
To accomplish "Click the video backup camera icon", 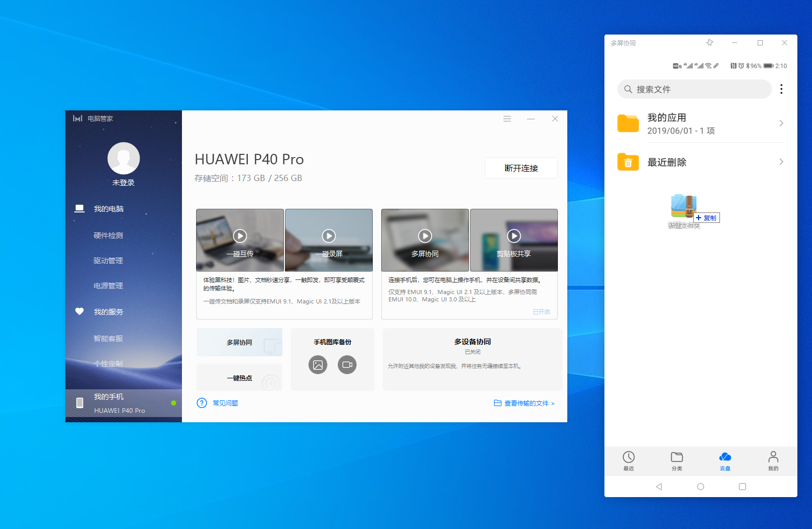I will (x=347, y=365).
